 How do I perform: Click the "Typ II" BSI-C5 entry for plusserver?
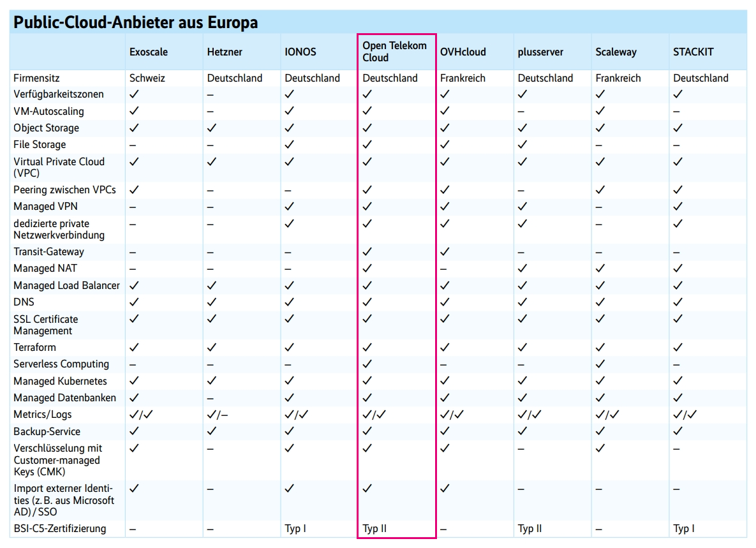click(530, 529)
